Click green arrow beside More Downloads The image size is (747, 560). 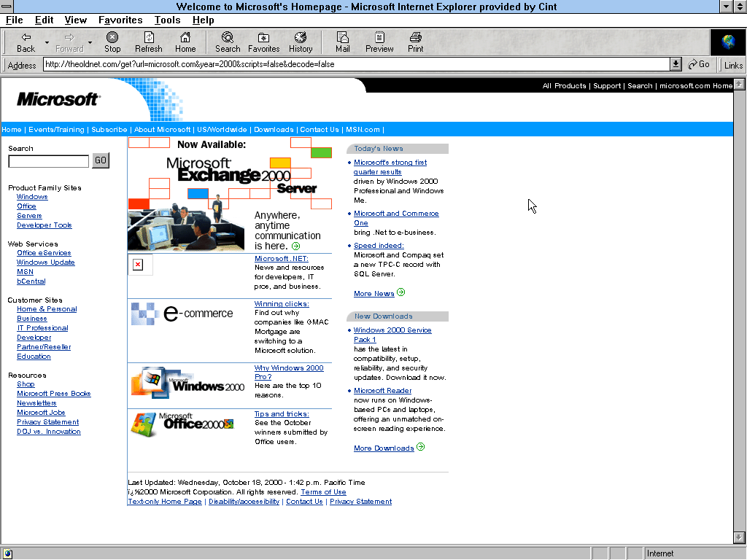pyautogui.click(x=420, y=447)
